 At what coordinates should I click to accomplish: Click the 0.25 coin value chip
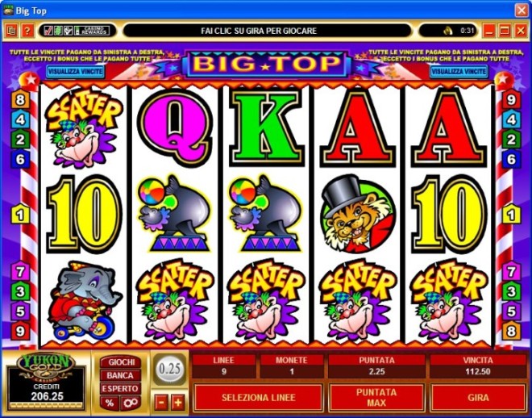click(x=169, y=369)
